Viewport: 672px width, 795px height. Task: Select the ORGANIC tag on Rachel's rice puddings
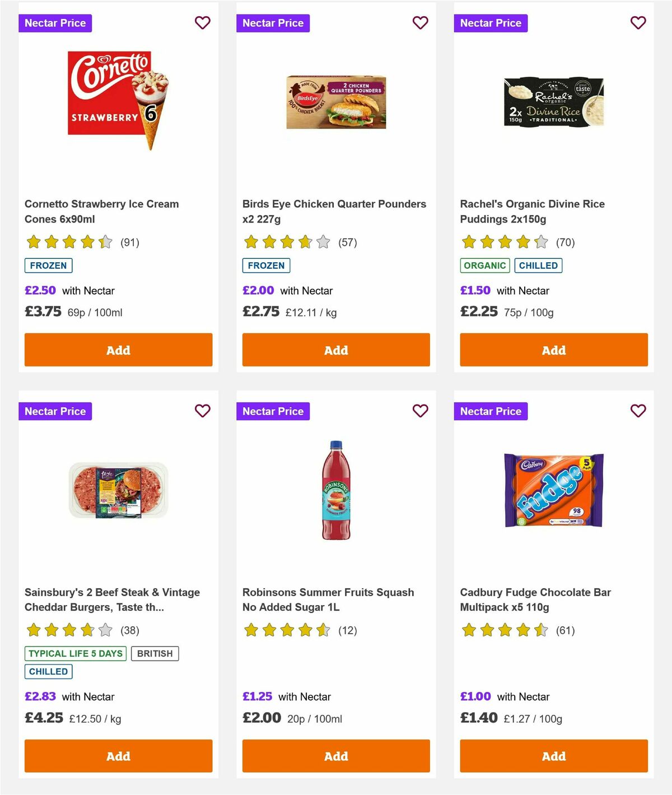[485, 265]
